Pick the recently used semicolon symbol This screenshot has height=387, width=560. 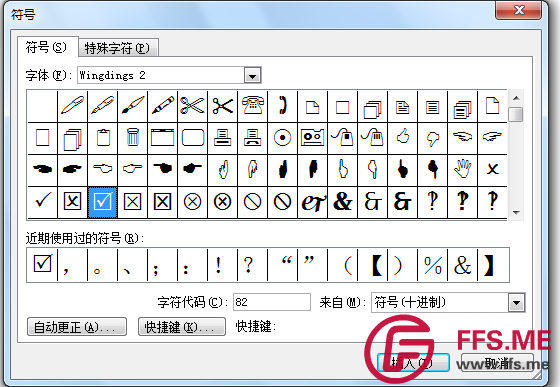tap(162, 265)
